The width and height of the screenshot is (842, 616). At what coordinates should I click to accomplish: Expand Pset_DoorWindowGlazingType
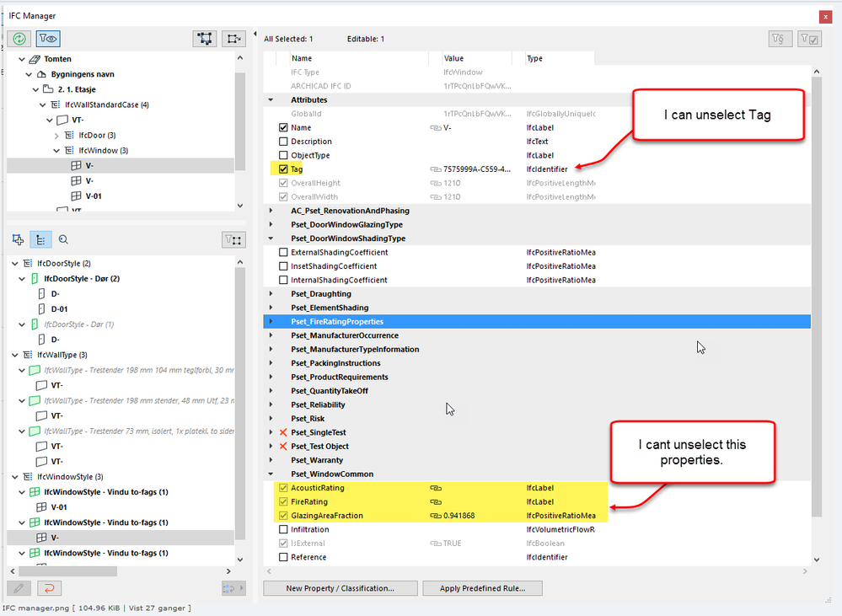coord(271,224)
